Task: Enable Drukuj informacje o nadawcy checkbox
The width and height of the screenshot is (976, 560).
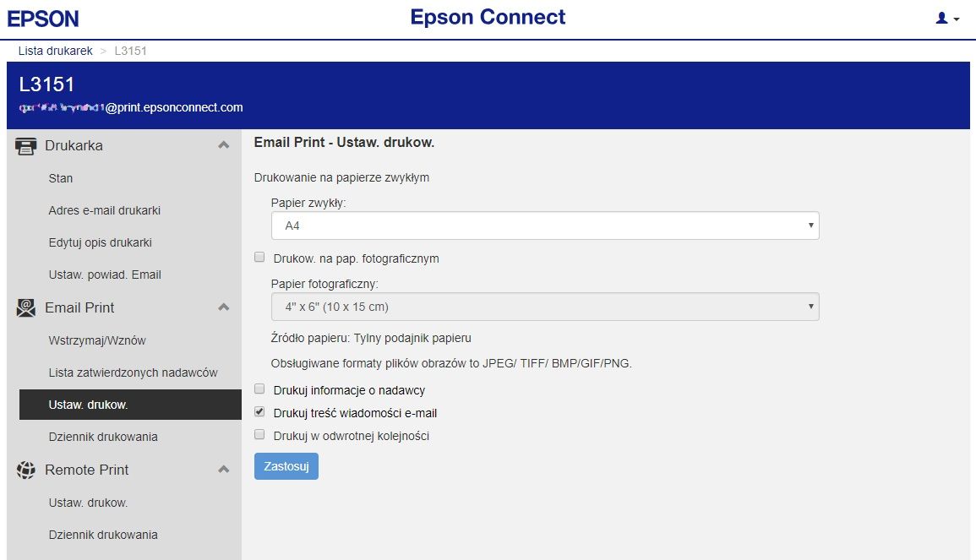Action: click(x=259, y=389)
